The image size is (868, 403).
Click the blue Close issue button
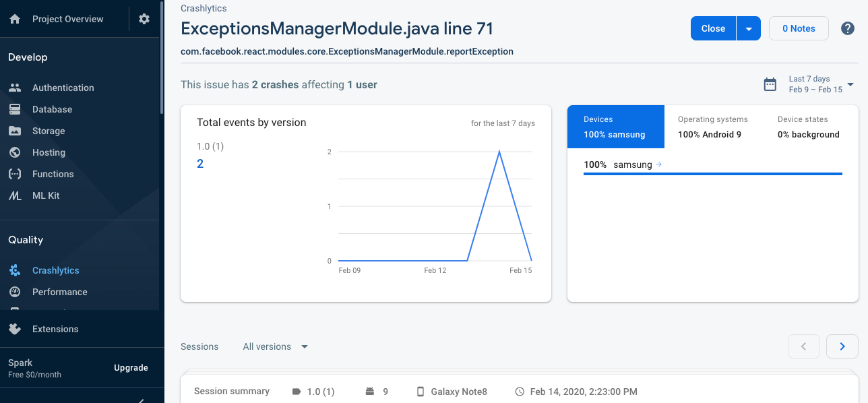click(713, 28)
